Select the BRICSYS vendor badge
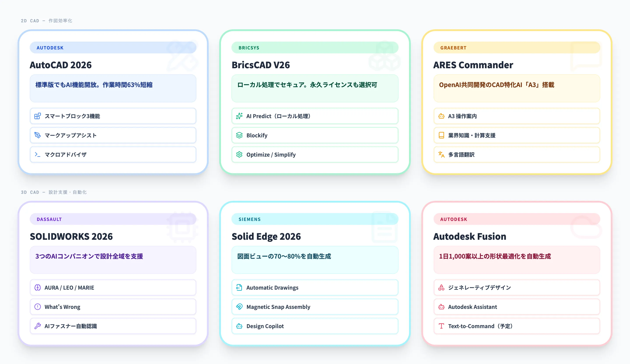The image size is (630, 364). tap(249, 48)
